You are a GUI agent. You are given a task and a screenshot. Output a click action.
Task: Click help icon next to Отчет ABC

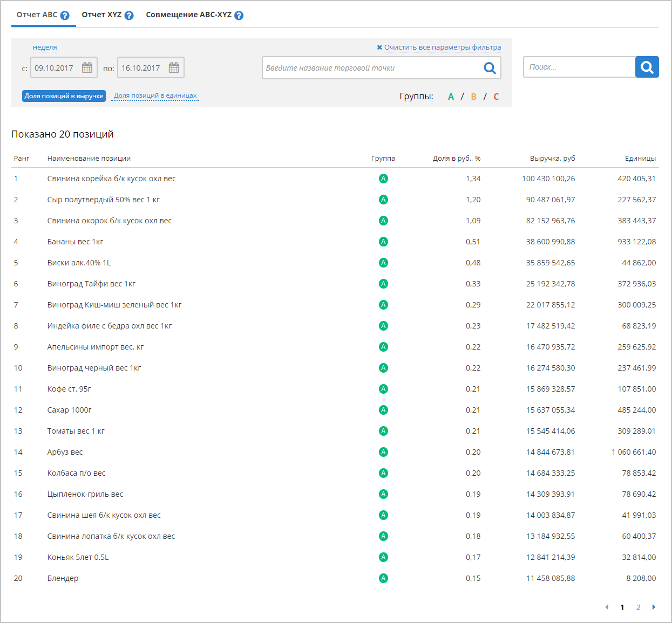click(x=65, y=16)
